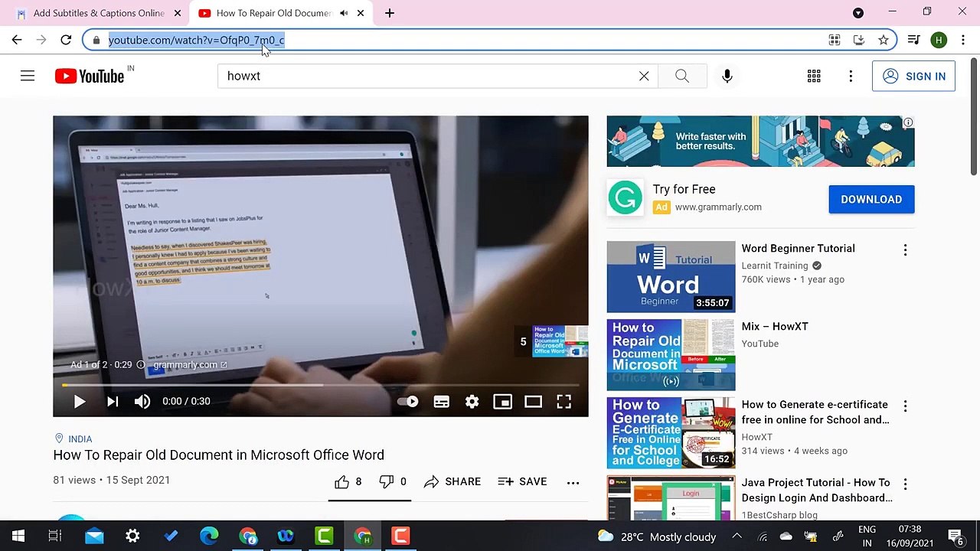This screenshot has width=980, height=551.
Task: Open Task View on taskbar
Action: (x=55, y=536)
